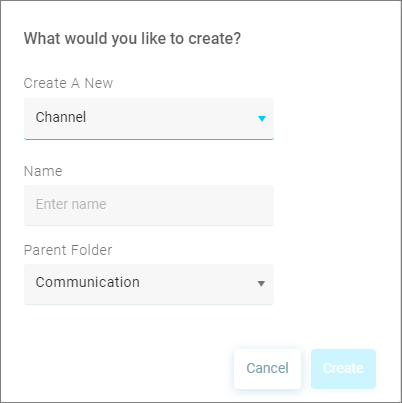Select the Channel value text
Viewport: 402px width, 403px height.
point(61,117)
